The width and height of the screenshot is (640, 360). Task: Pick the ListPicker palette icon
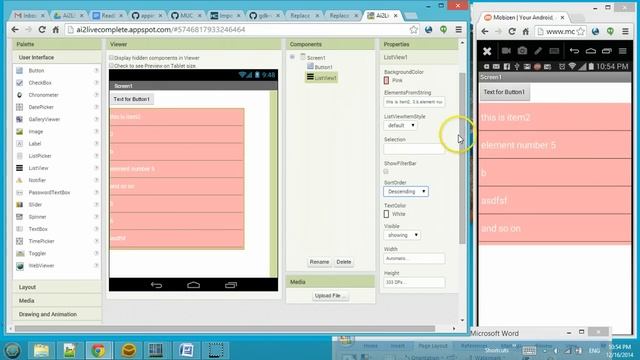[20, 156]
